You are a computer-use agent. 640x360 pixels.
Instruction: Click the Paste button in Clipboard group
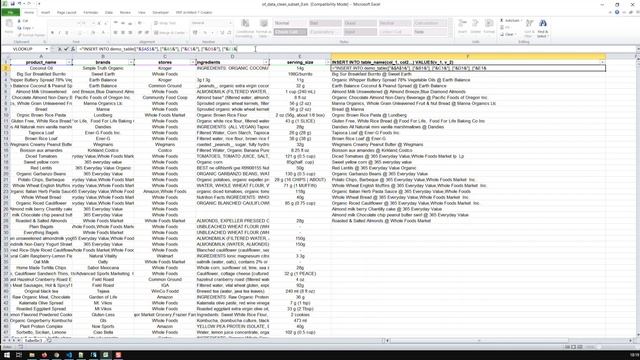[x=9, y=27]
